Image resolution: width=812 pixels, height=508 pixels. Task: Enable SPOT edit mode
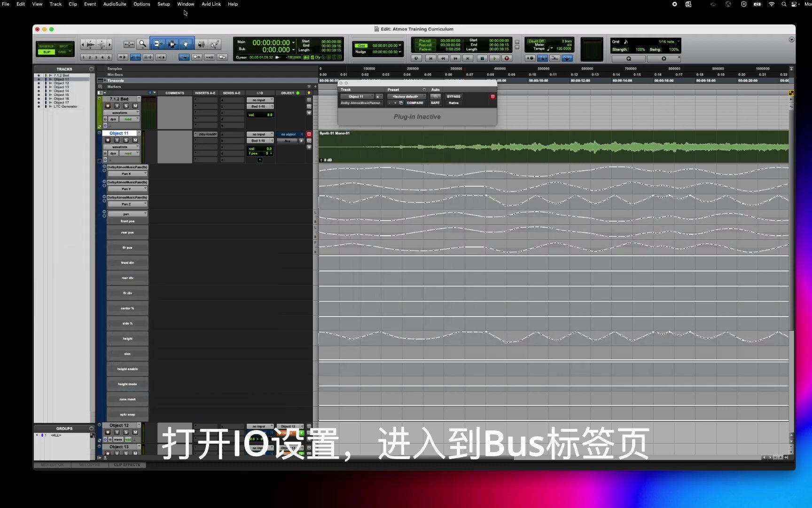pyautogui.click(x=64, y=46)
